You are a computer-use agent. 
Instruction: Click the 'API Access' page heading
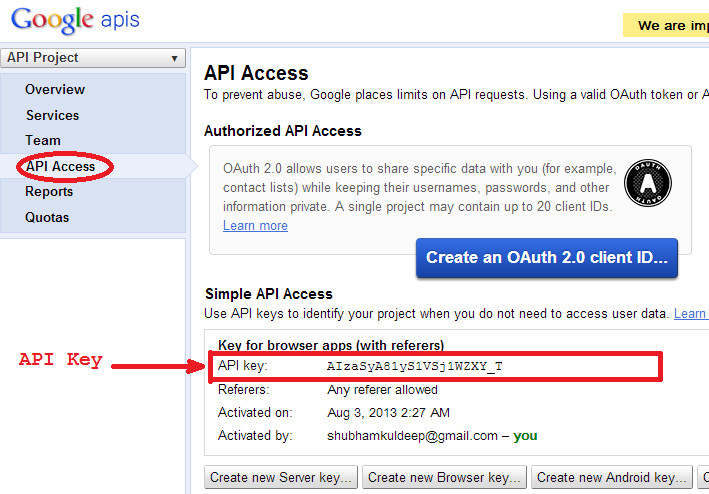[x=256, y=73]
